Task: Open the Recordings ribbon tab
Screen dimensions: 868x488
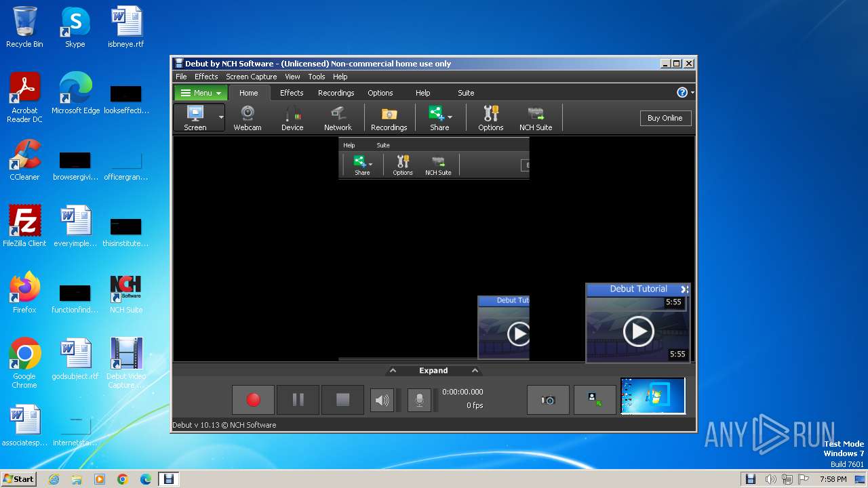Action: pyautogui.click(x=336, y=93)
